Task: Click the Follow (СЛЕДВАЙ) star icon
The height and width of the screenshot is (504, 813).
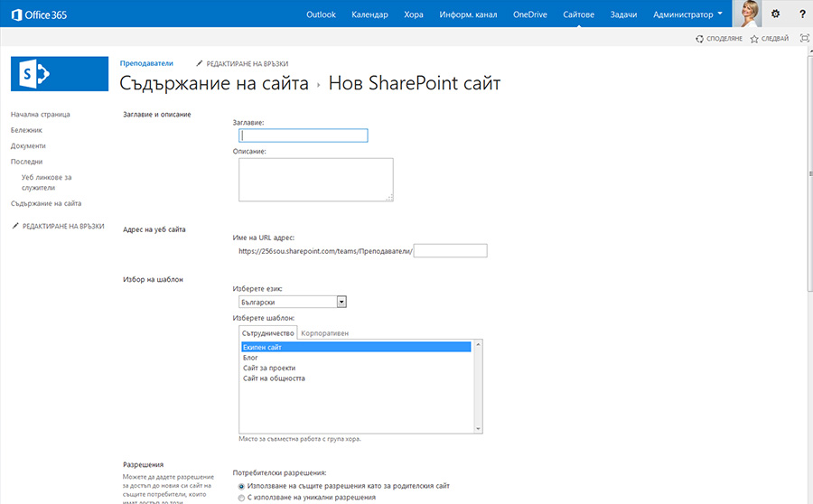Action: point(754,39)
